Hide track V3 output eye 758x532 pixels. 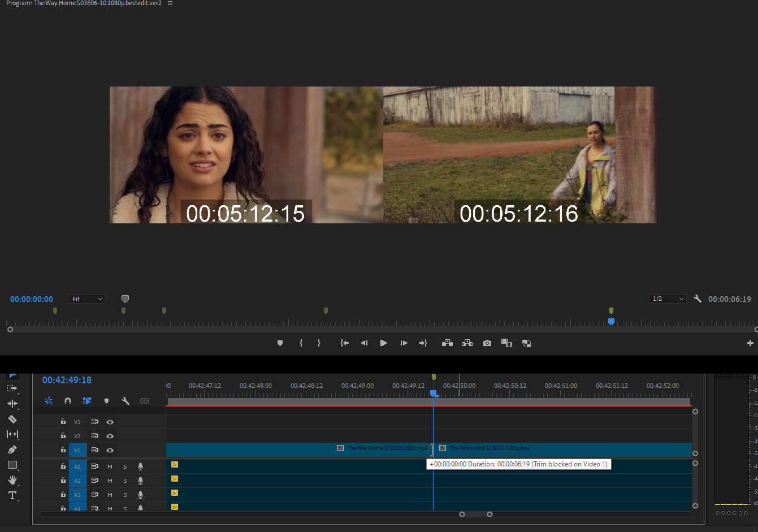coord(110,422)
